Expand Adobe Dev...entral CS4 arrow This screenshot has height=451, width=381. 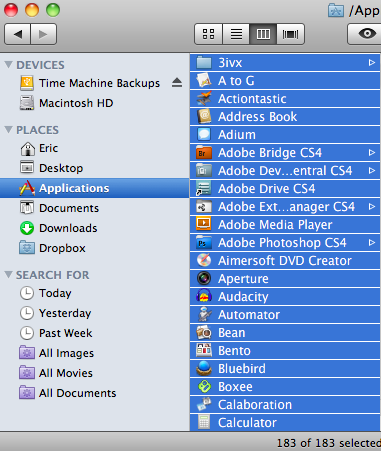[372, 170]
